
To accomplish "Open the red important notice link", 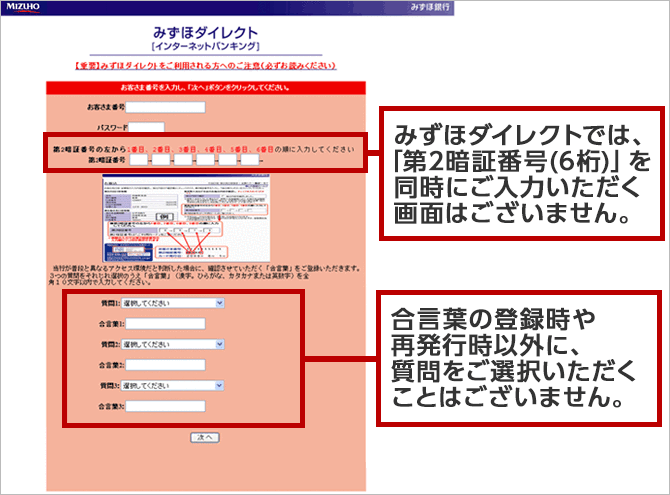I will click(x=206, y=66).
